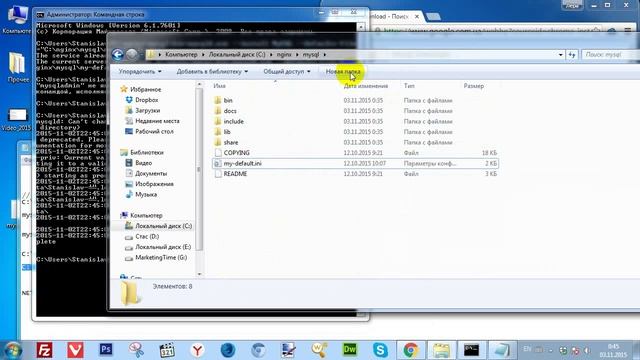Select Компьютер in the navigation pane
This screenshot has width=640, height=360.
pos(146,215)
